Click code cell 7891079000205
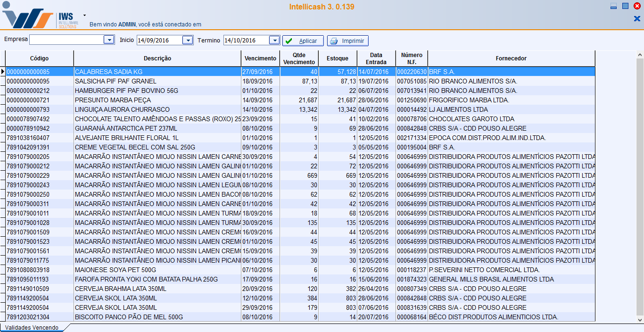Screen dimensions: 644x332 [x=40, y=157]
